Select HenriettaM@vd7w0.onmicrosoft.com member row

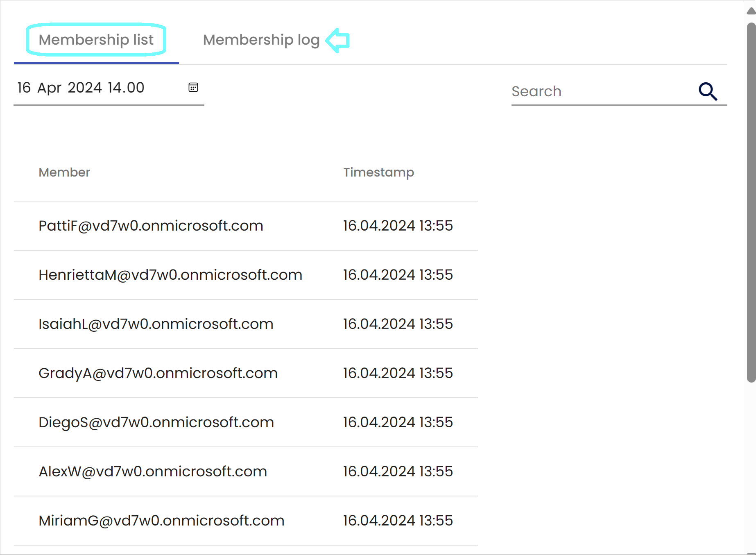pyautogui.click(x=246, y=275)
